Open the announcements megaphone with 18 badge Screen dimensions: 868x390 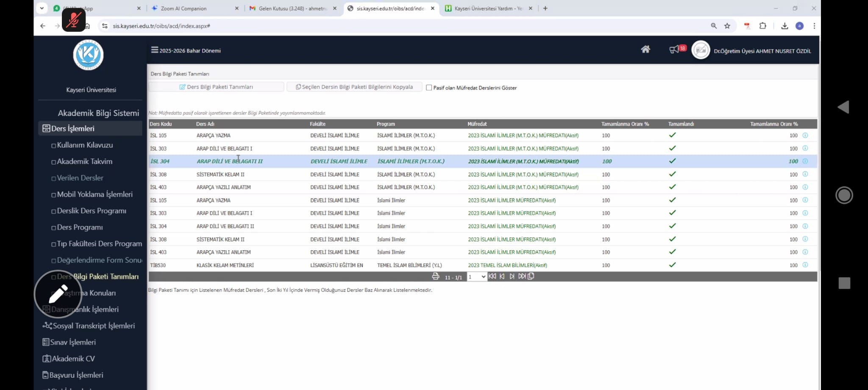coord(674,50)
